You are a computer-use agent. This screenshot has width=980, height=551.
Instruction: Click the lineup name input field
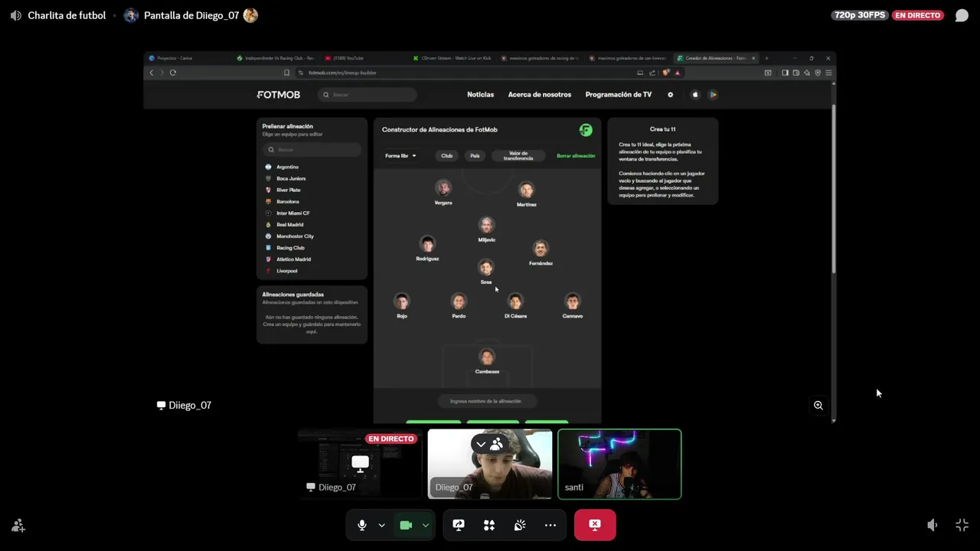click(x=487, y=401)
